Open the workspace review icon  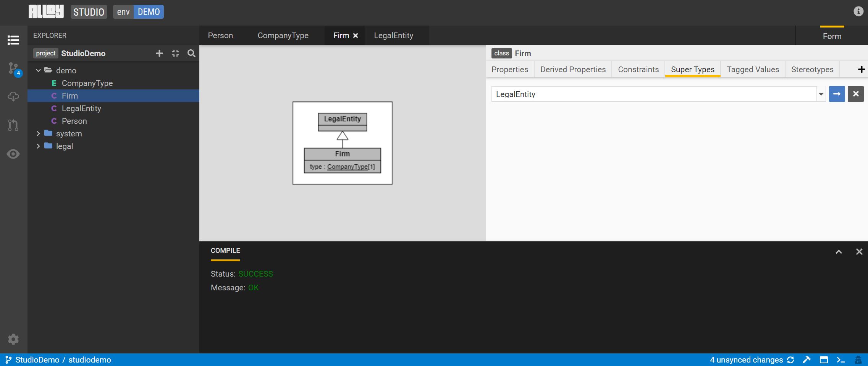point(13,125)
